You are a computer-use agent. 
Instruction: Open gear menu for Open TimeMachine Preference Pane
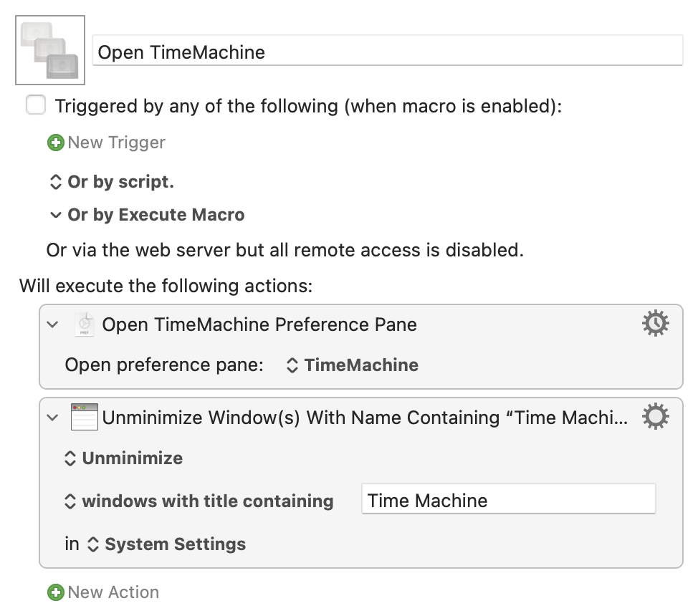click(655, 323)
